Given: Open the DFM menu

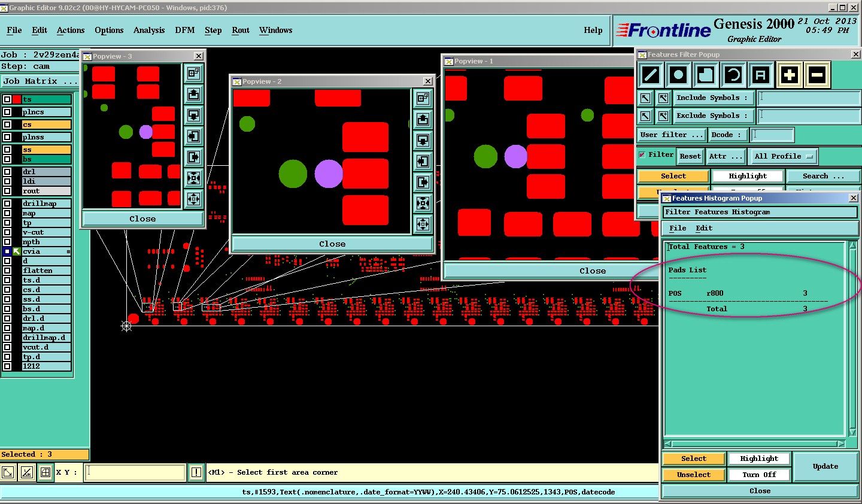Looking at the screenshot, I should coord(185,30).
